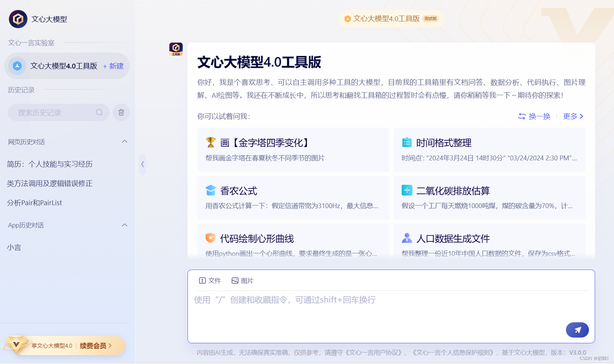
Task: Click the clipboard icon of 时间格式整理 card
Action: [407, 142]
